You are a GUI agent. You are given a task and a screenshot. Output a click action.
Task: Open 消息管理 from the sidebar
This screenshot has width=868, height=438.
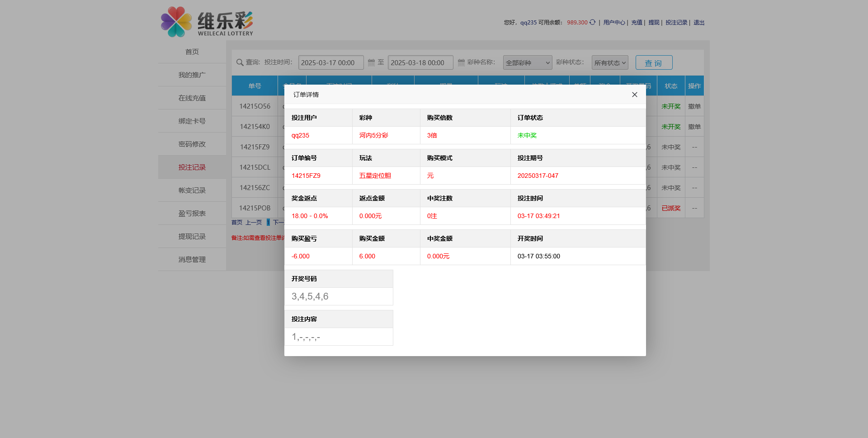pyautogui.click(x=192, y=259)
